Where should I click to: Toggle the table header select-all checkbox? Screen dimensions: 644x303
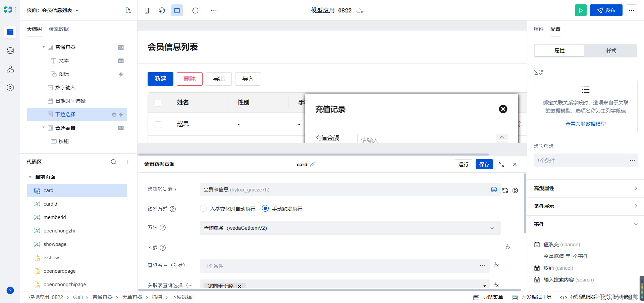click(x=158, y=103)
